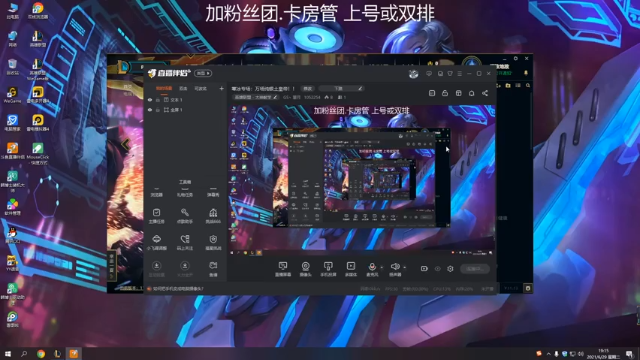Open the 斗鱼直播伴侣 desktop shortcut
The height and width of the screenshot is (360, 640).
[12, 151]
